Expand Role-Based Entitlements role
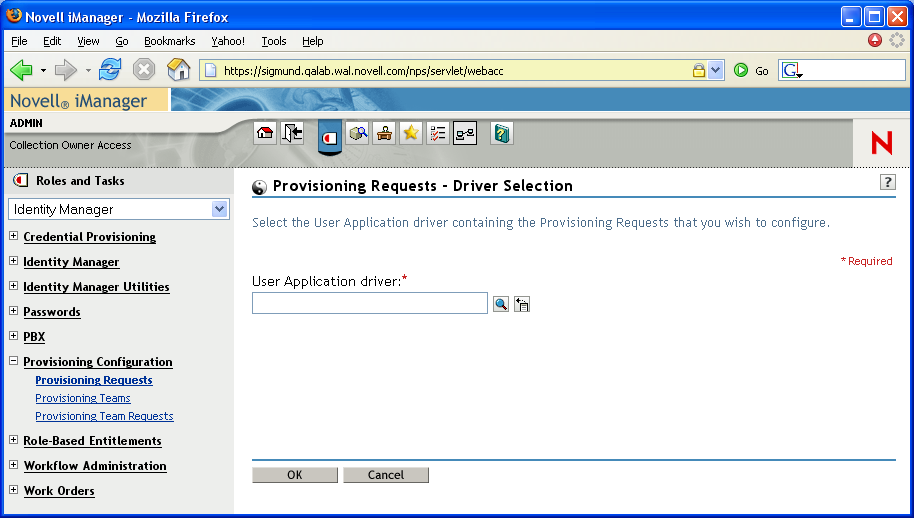 pos(13,439)
